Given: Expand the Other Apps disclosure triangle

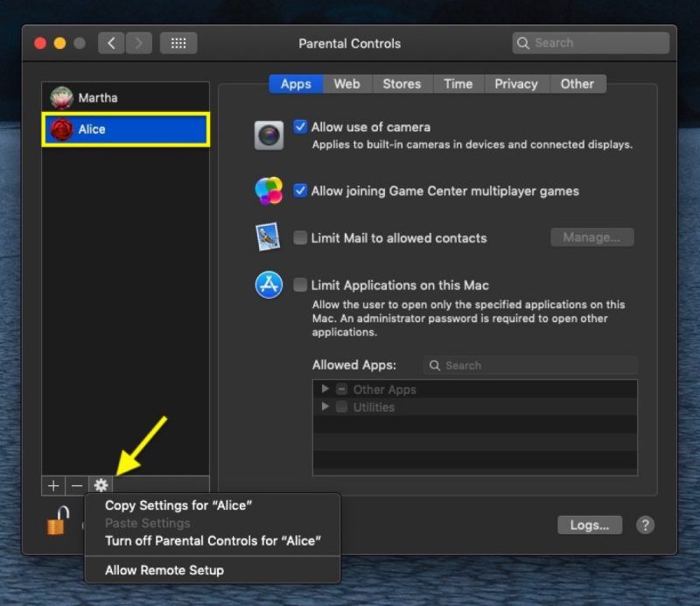Looking at the screenshot, I should pyautogui.click(x=325, y=389).
